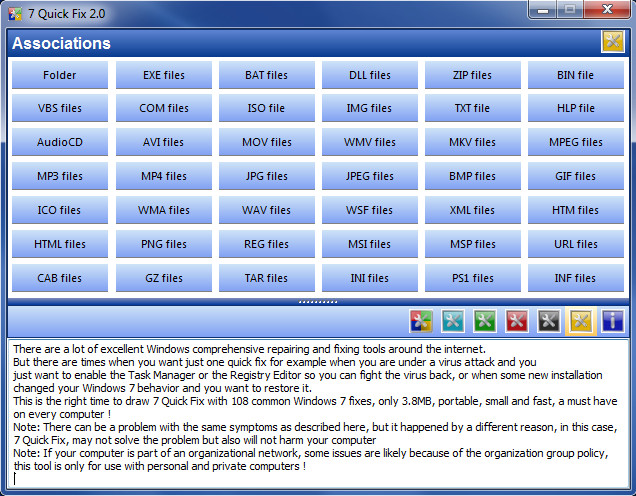Fix REG files association

coord(266,245)
